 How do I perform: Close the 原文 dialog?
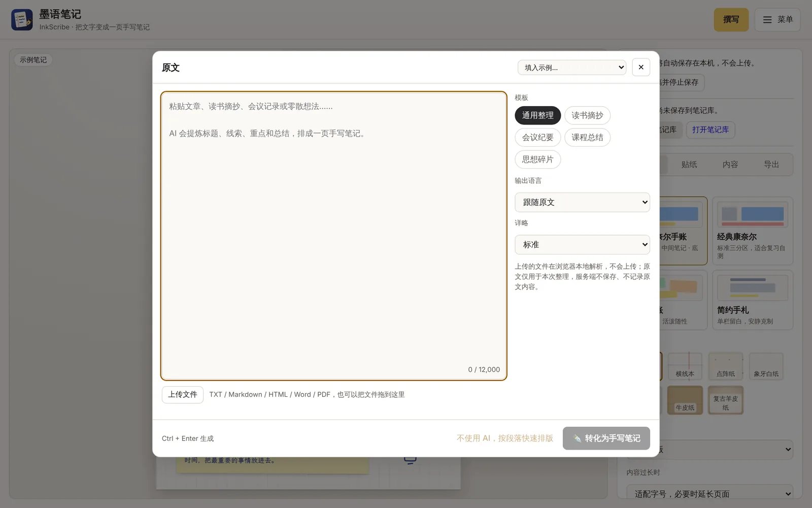click(x=641, y=67)
